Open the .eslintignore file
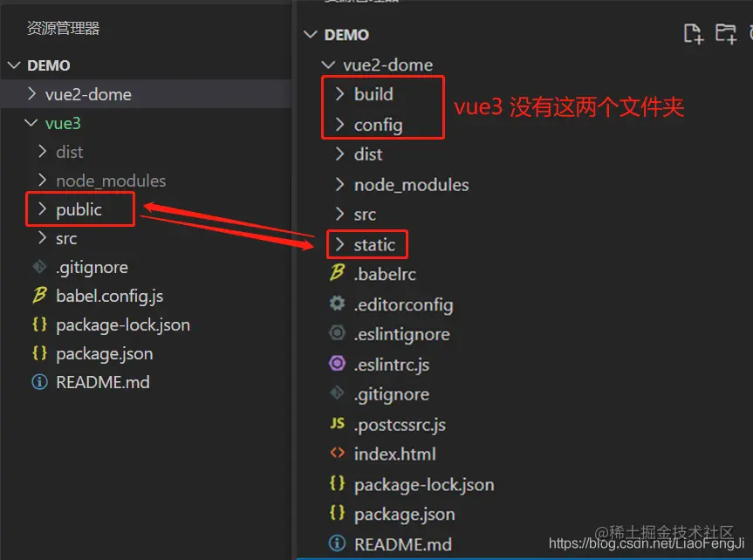 click(x=401, y=334)
